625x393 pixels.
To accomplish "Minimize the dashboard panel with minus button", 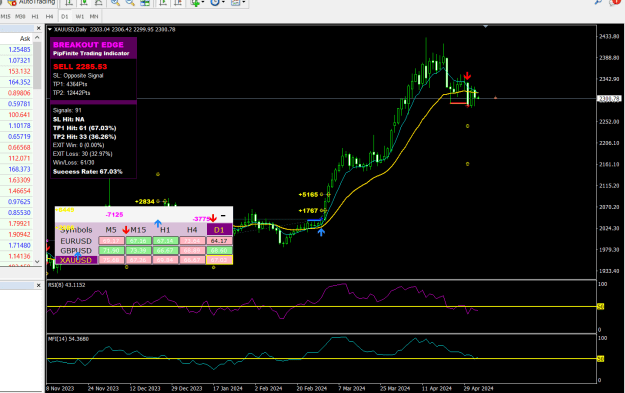I will pos(223,216).
